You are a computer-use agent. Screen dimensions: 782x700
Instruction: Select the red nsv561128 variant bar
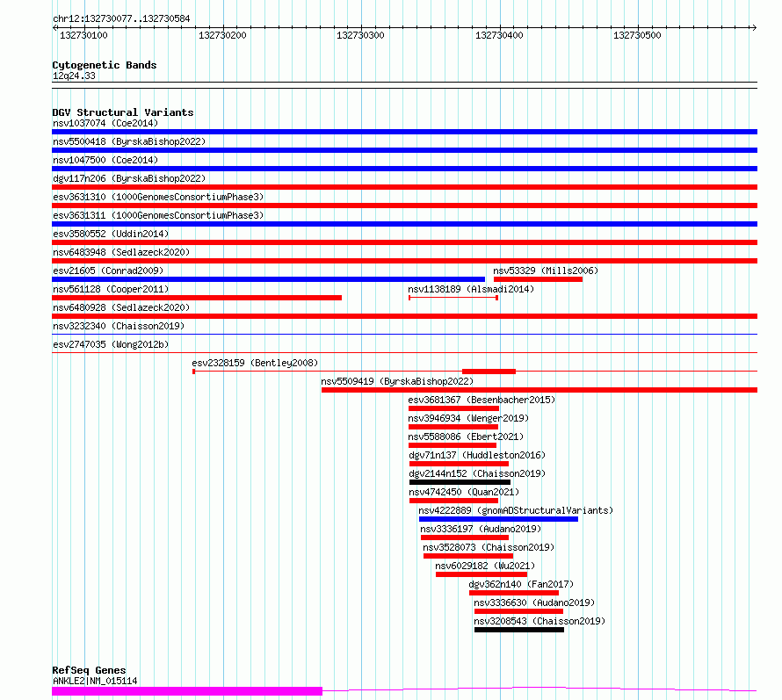click(197, 298)
